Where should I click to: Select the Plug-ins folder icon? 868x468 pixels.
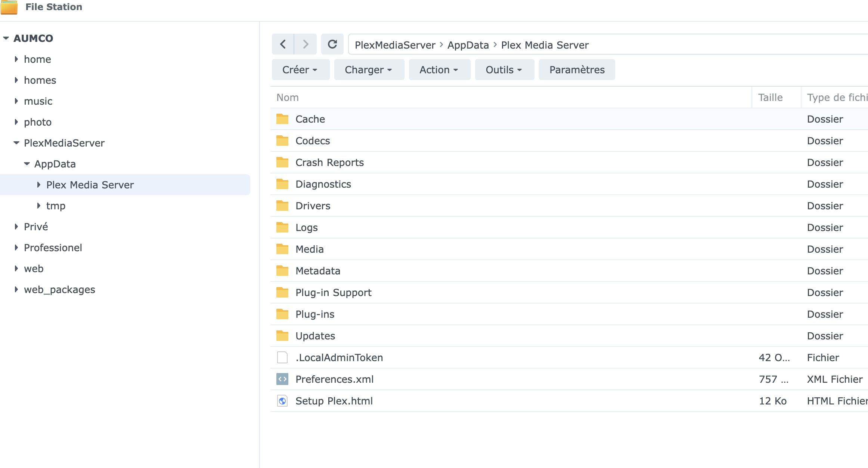[282, 314]
